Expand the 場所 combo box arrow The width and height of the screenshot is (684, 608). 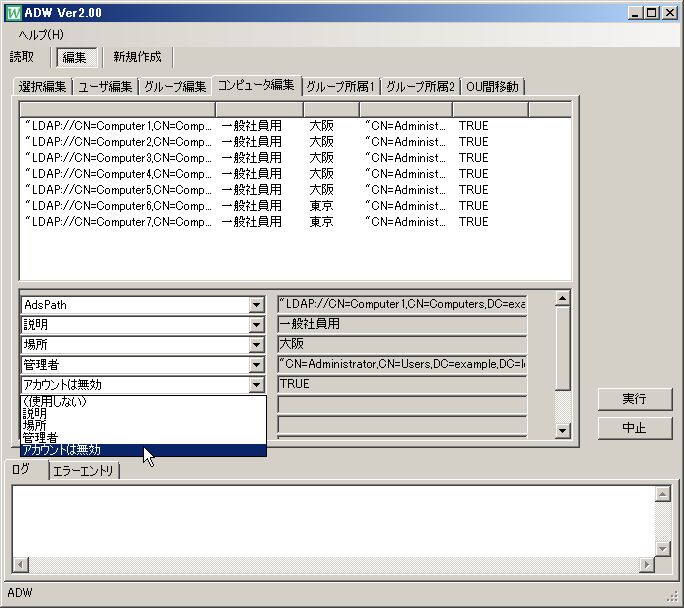tap(256, 345)
